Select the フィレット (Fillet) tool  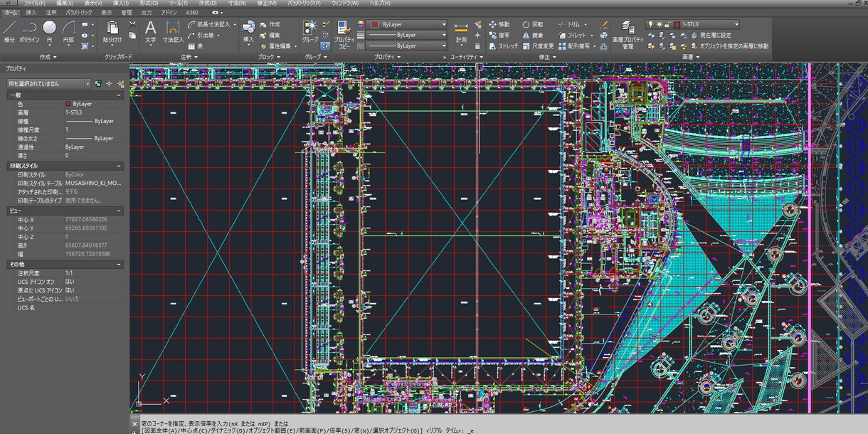tap(572, 35)
